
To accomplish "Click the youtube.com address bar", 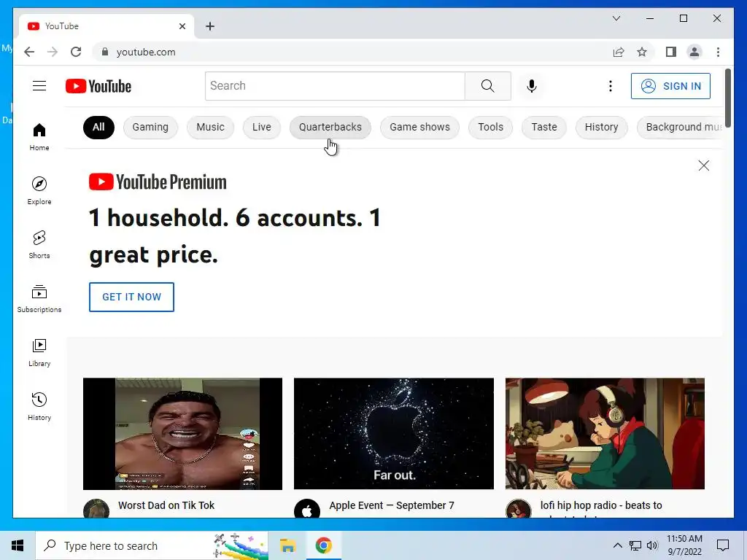I will pyautogui.click(x=352, y=52).
